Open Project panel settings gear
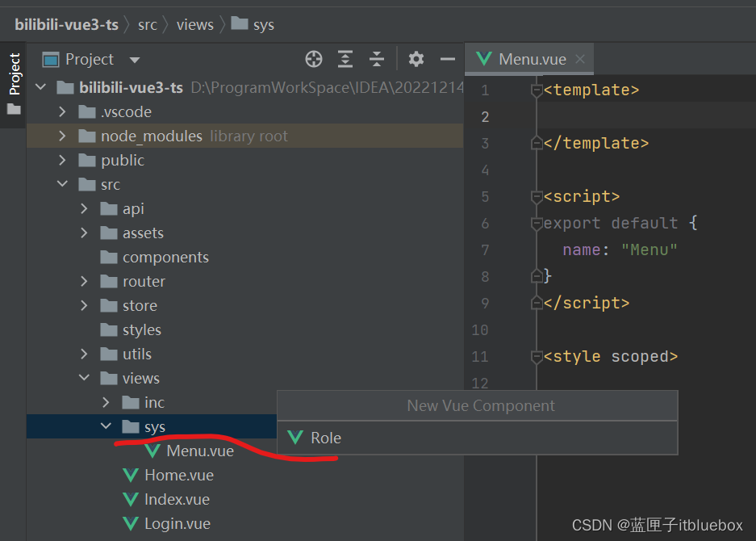 [x=416, y=59]
